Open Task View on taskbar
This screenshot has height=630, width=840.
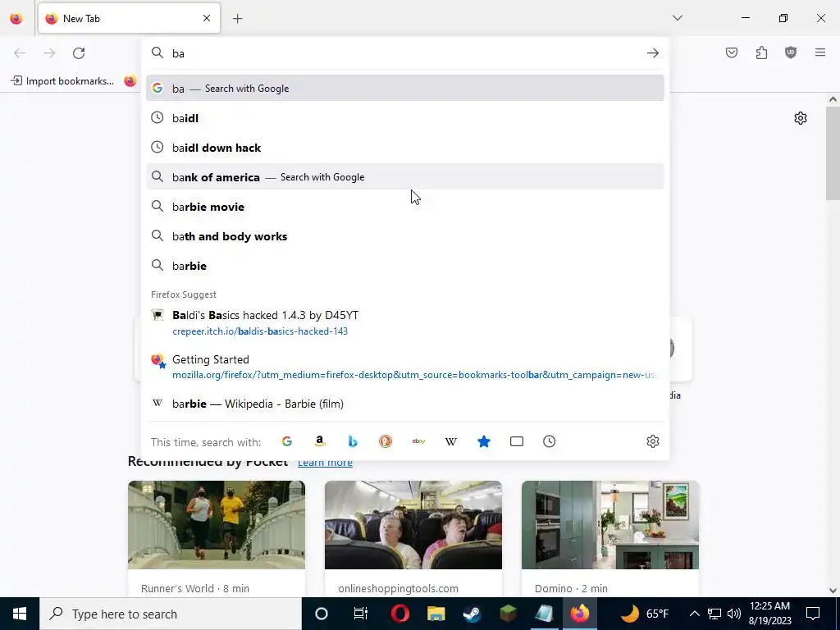pyautogui.click(x=361, y=614)
